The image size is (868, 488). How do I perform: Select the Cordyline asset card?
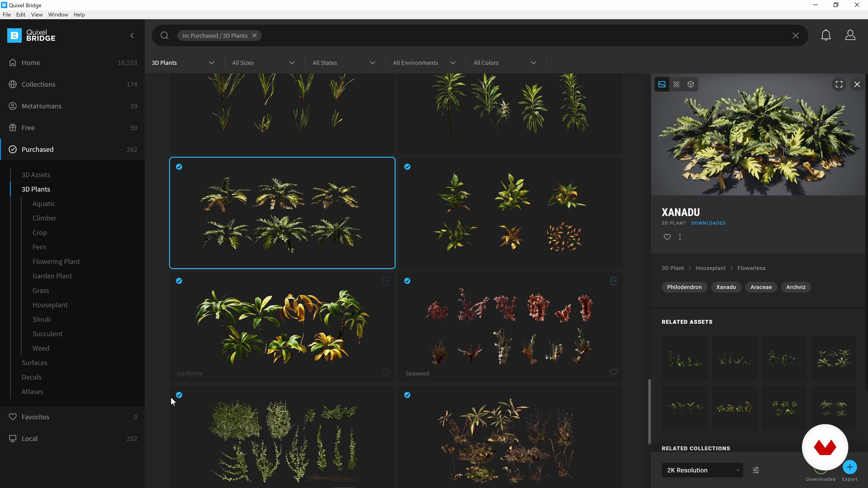(x=282, y=327)
